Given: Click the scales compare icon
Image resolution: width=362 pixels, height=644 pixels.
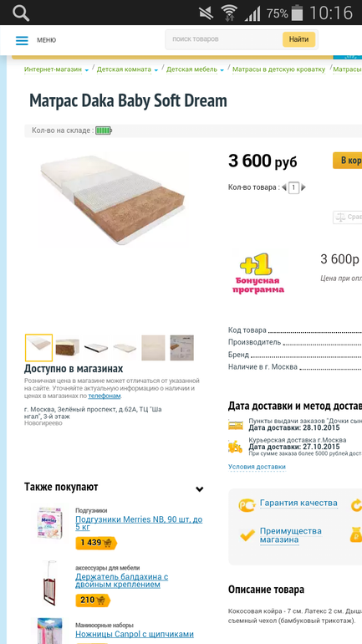Looking at the screenshot, I should [340, 217].
